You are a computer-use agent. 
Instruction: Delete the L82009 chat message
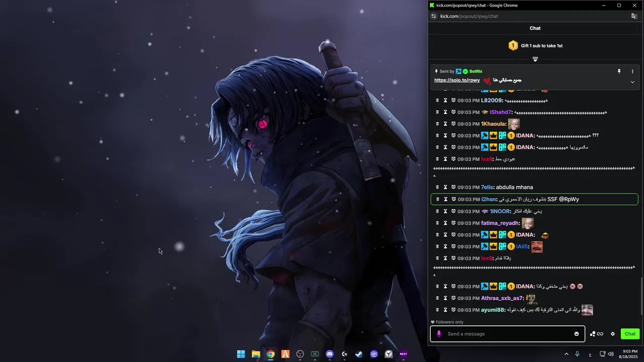click(437, 101)
